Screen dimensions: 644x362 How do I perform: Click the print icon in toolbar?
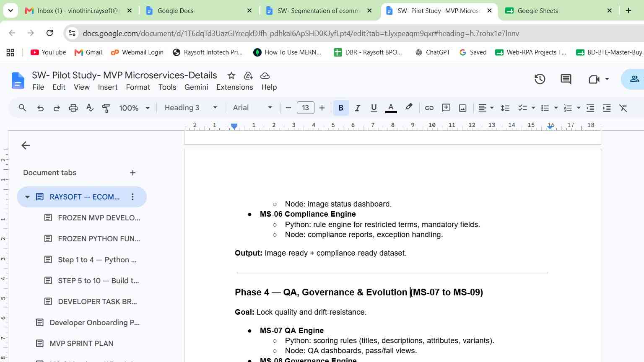73,108
